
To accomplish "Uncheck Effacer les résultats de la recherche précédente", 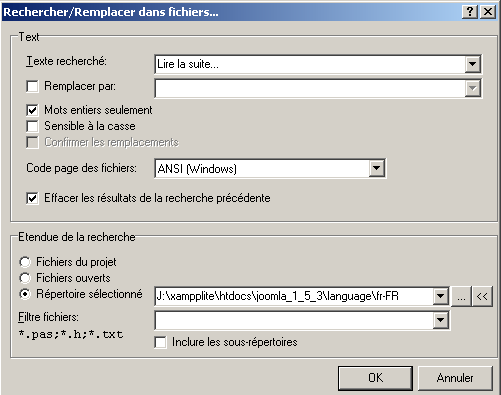I will (32, 198).
